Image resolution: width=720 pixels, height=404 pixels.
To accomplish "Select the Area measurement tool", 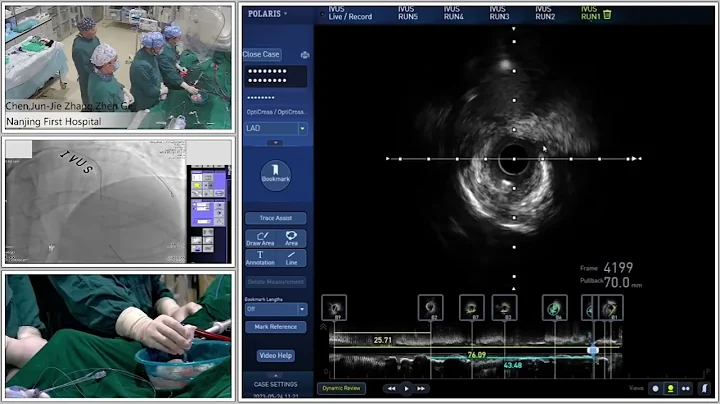I will click(291, 238).
